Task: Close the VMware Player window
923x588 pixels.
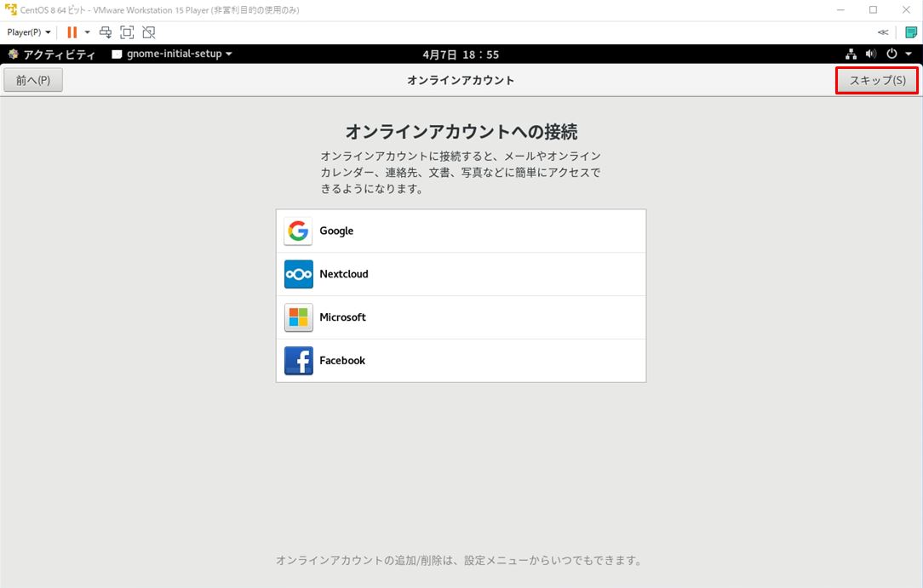Action: click(907, 10)
